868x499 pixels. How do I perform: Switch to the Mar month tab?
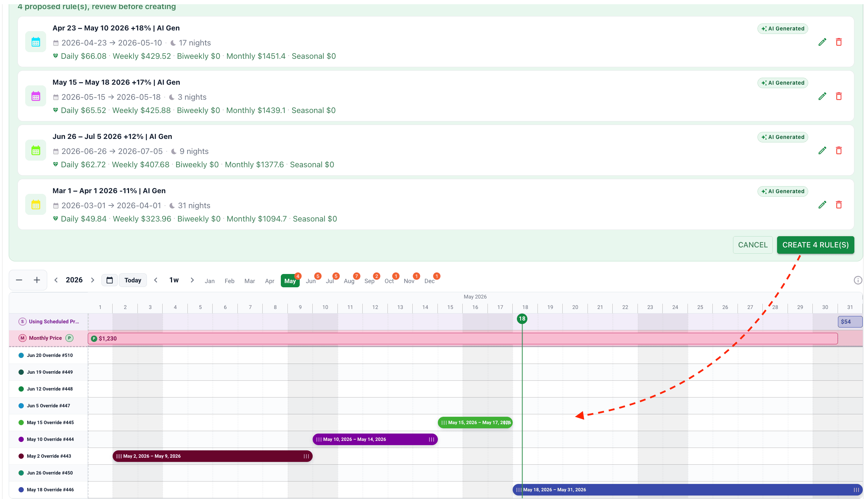click(250, 281)
